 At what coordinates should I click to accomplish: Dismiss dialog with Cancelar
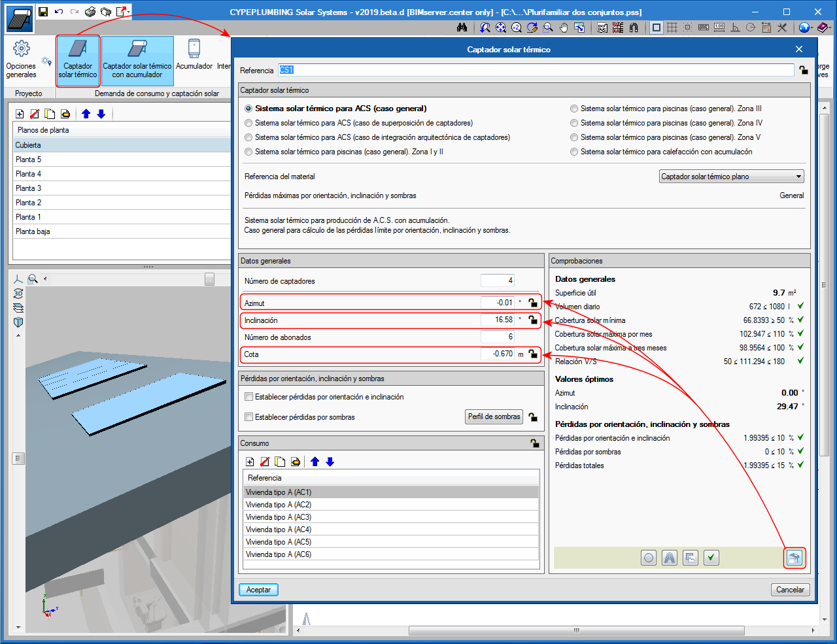790,590
